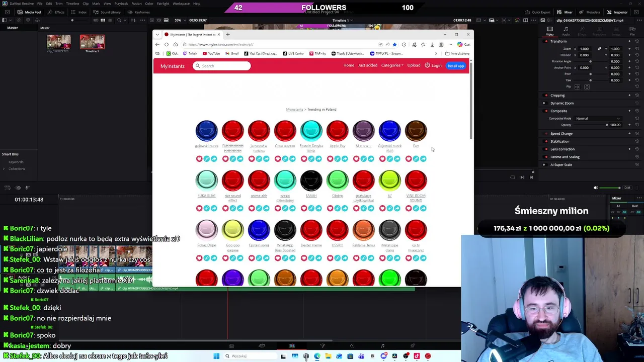644x362 pixels.
Task: Reload the Myinstants page in browser
Action: (x=167, y=44)
